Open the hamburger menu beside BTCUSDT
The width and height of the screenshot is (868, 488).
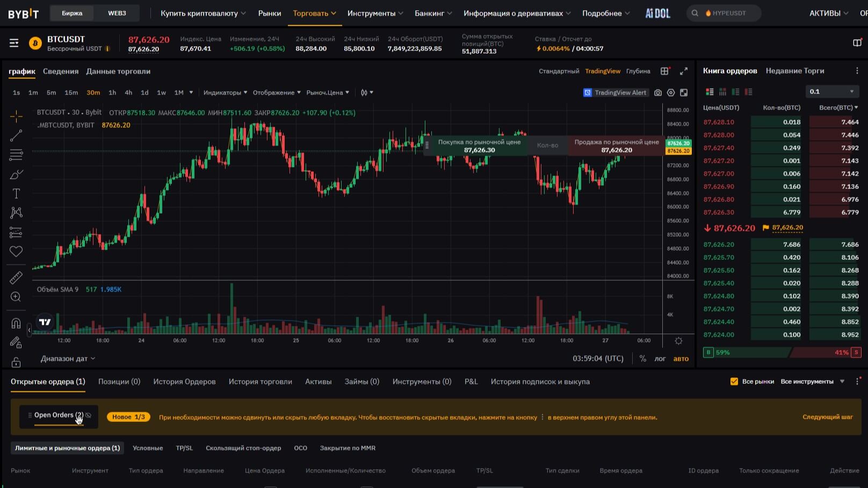tap(14, 43)
